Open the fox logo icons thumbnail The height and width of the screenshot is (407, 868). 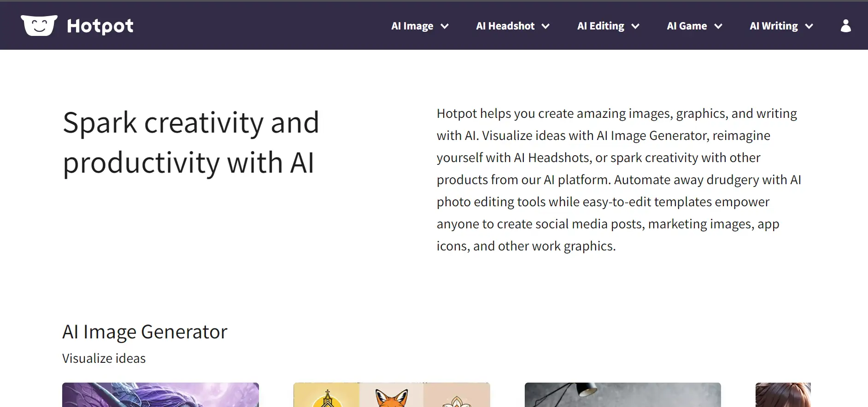pos(392,395)
